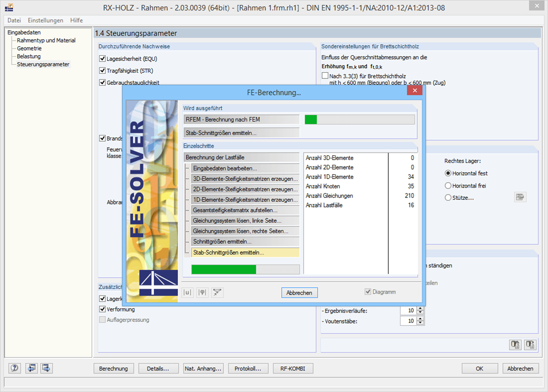Open the Protokoll... button
Viewport: 548px width, 392px height.
click(x=248, y=369)
